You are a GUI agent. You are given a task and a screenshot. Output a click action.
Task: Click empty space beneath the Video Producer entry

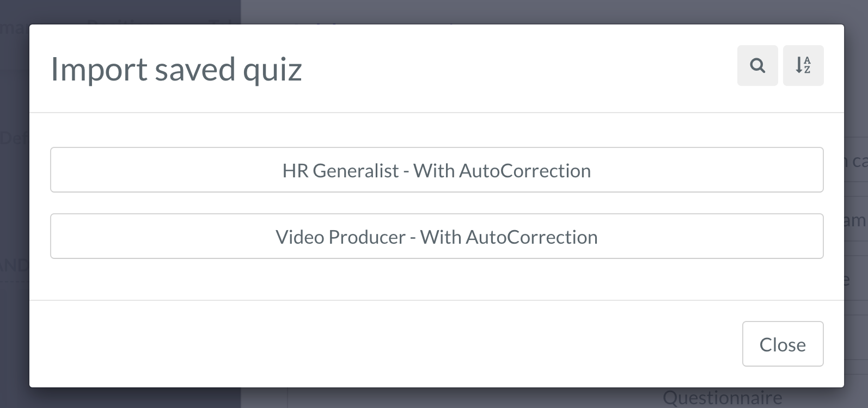pyautogui.click(x=437, y=279)
